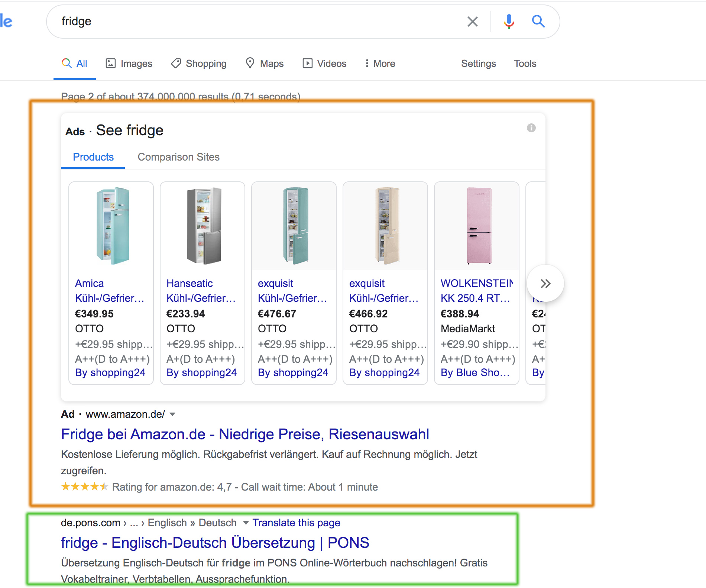This screenshot has width=706, height=588.
Task: Open Fridge bei Amazon.de ad link
Action: point(245,434)
